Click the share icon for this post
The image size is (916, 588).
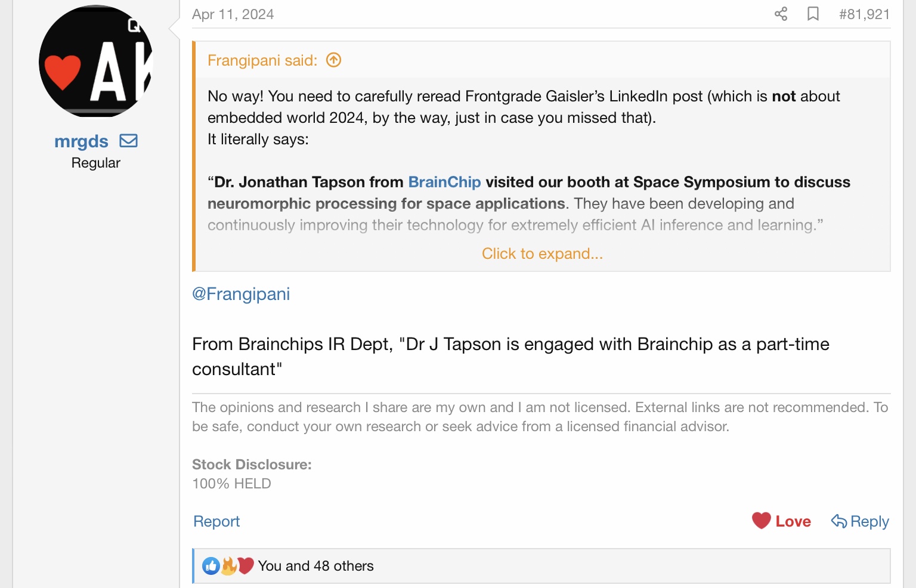coord(781,14)
